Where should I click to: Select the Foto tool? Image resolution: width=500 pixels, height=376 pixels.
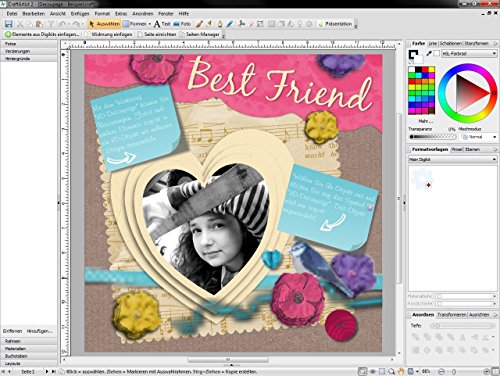[x=182, y=24]
